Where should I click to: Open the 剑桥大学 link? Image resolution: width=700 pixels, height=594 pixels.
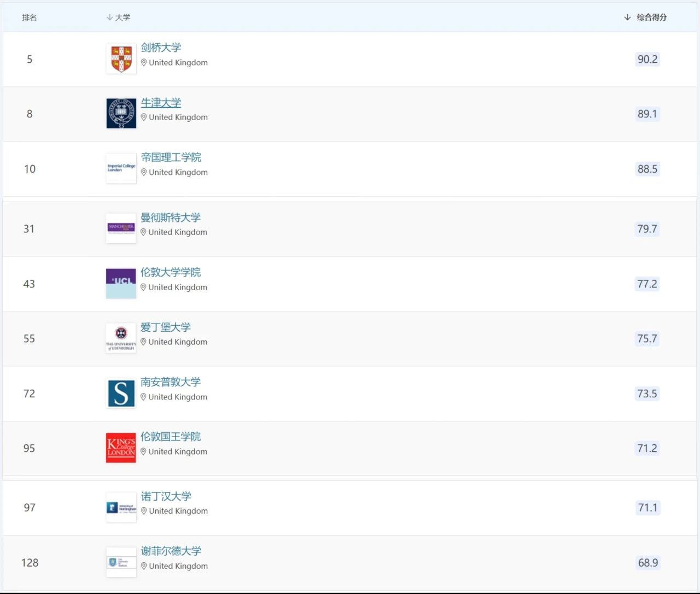point(161,48)
